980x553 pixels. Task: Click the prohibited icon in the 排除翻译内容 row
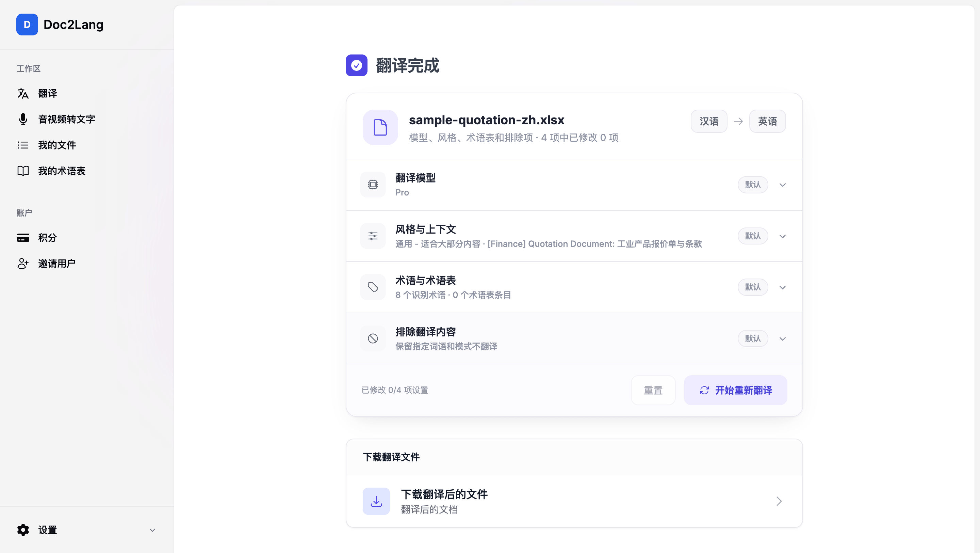(373, 338)
